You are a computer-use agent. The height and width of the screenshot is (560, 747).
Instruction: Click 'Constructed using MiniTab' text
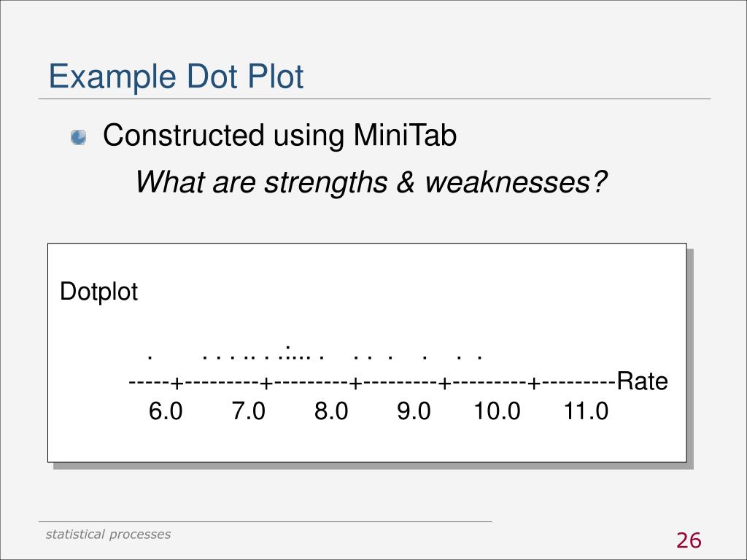pos(279,135)
